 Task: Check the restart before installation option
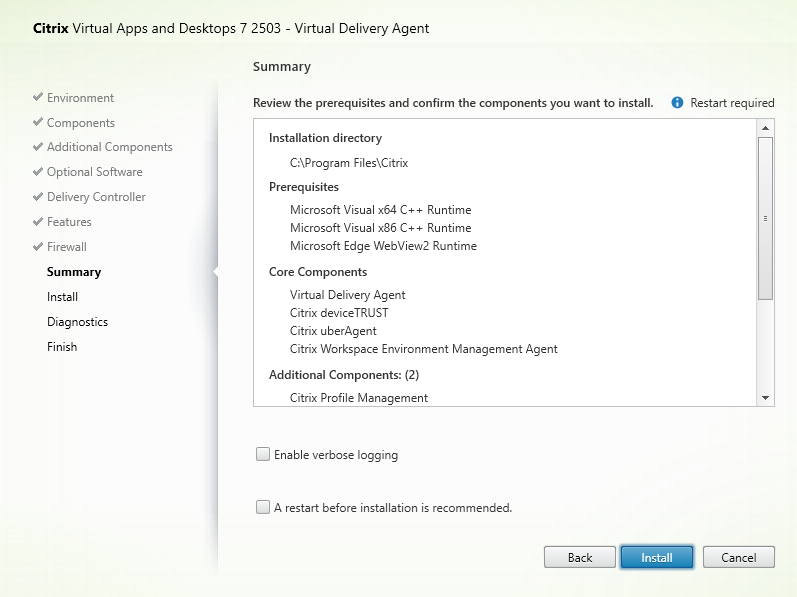pos(263,507)
